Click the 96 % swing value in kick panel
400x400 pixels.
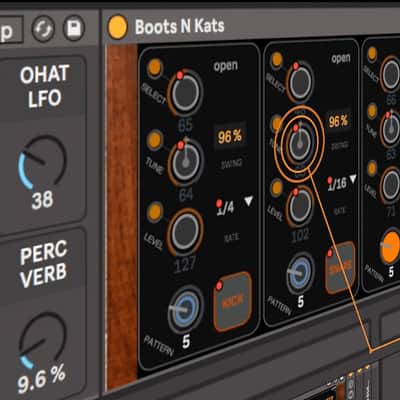(230, 137)
